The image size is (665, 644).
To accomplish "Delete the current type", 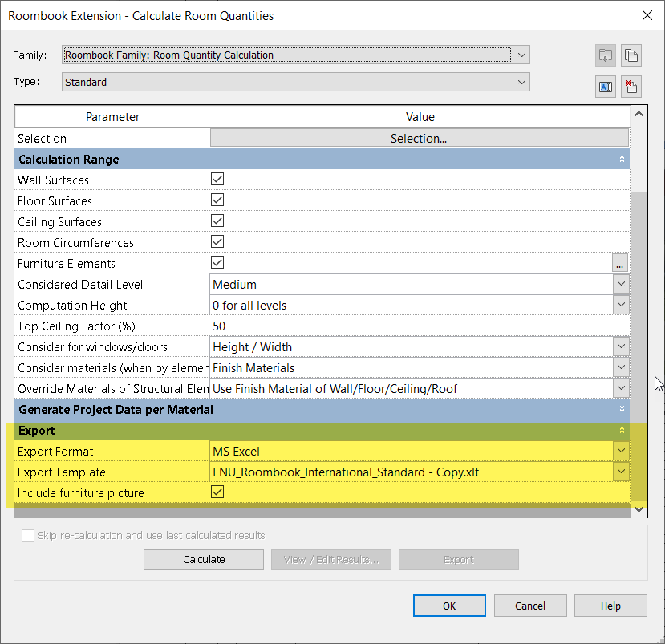I will point(631,87).
